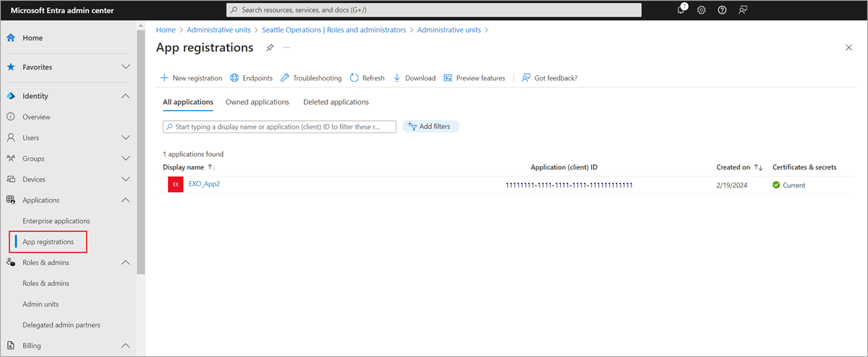Click the Application (client) ID column header

564,167
